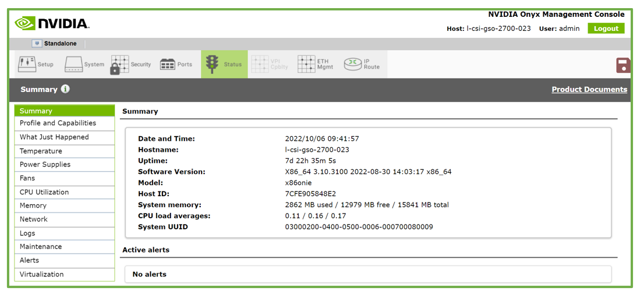
Task: Open Power Supplies in sidebar
Action: [x=45, y=165]
